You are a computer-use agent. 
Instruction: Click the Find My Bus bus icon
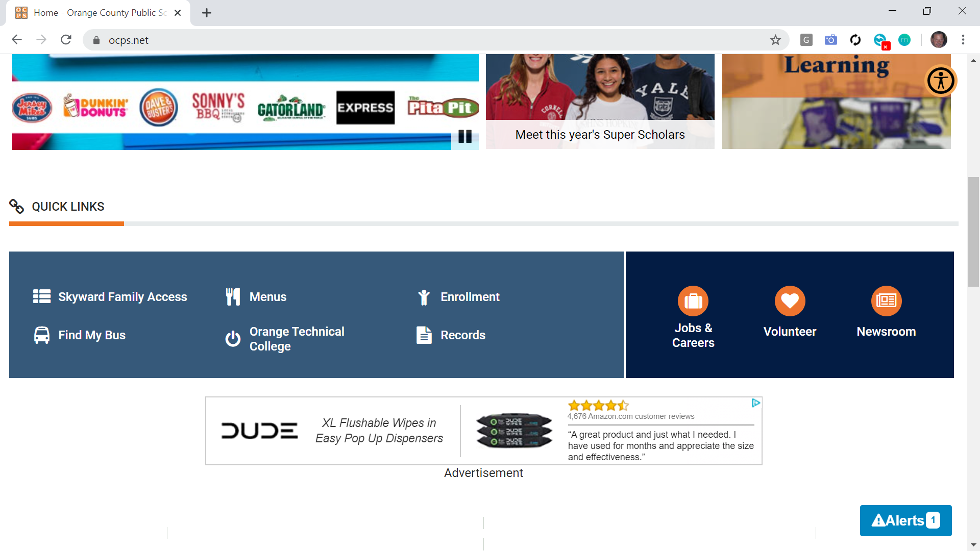click(42, 335)
